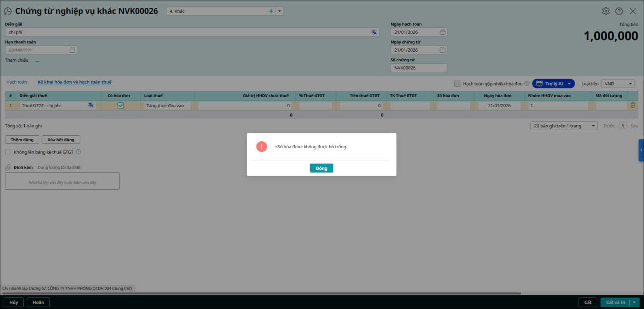This screenshot has height=309, width=644.
Task: Toggle Hạch toán gộp nhiều hóa đơn checkbox
Action: (457, 84)
